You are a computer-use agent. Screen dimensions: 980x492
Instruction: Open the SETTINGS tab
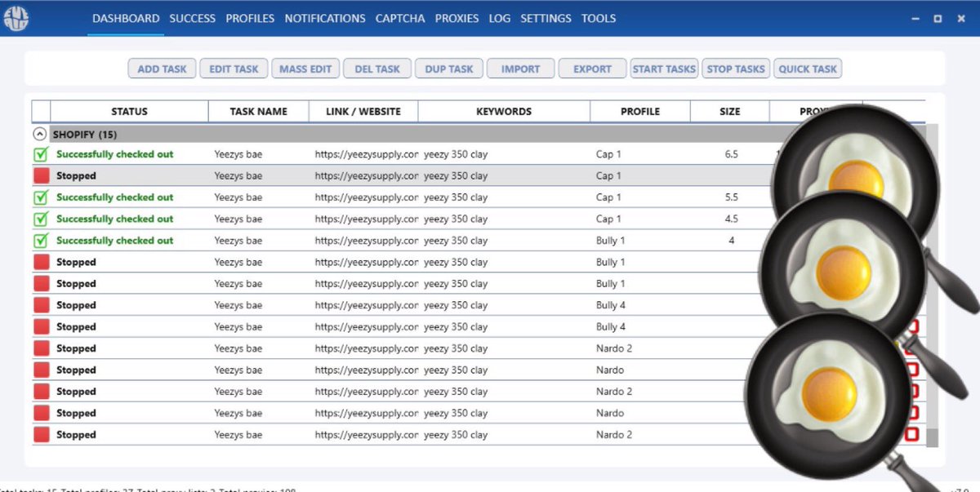[546, 18]
